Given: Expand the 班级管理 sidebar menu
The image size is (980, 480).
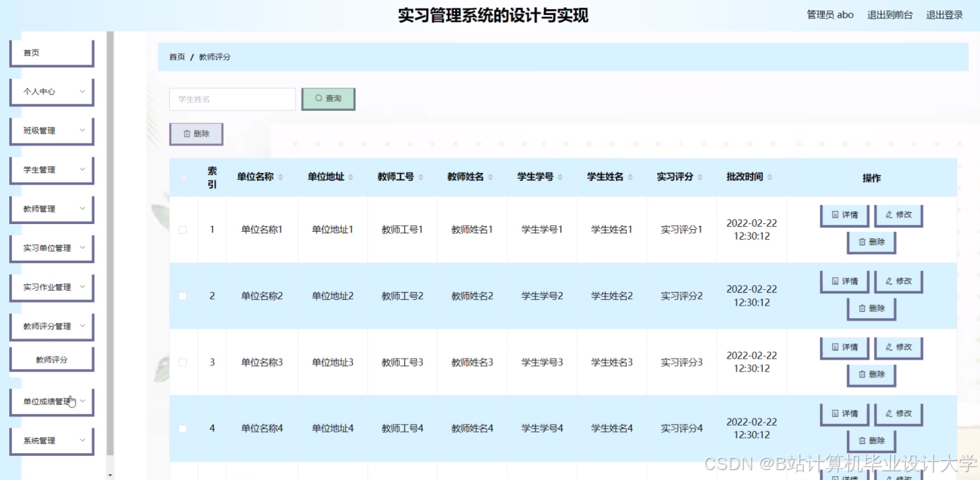Looking at the screenshot, I should click(x=52, y=131).
